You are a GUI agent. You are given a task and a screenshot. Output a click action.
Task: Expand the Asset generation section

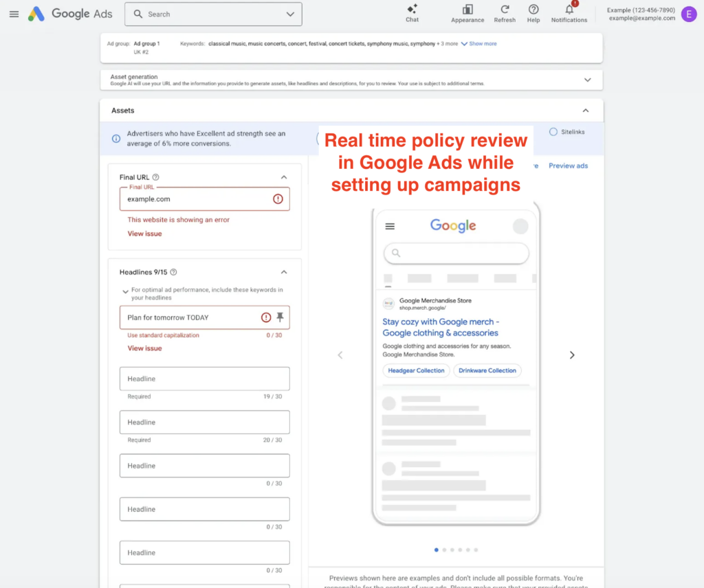coord(587,80)
